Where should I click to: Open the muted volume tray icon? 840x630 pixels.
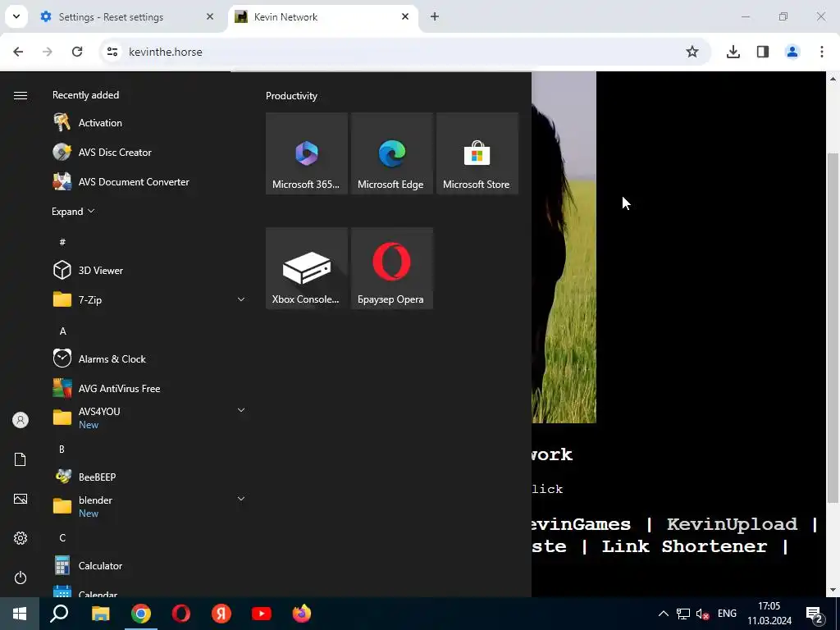pos(703,614)
